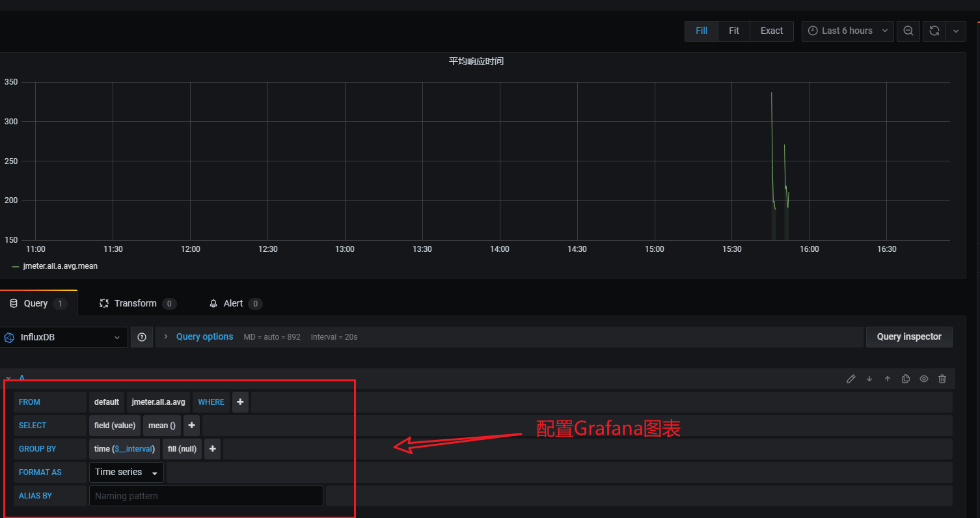The width and height of the screenshot is (980, 518).
Task: Click the default retention policy segment
Action: click(x=106, y=402)
